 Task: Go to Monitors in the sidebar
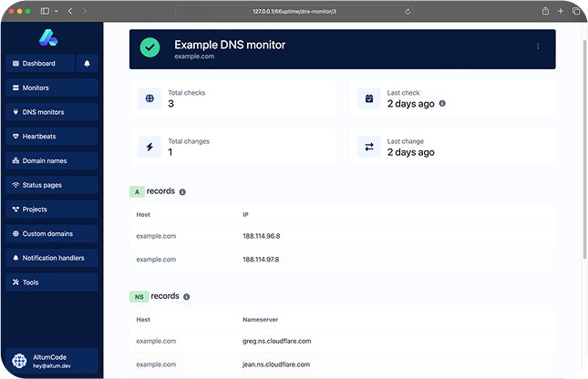click(x=51, y=88)
